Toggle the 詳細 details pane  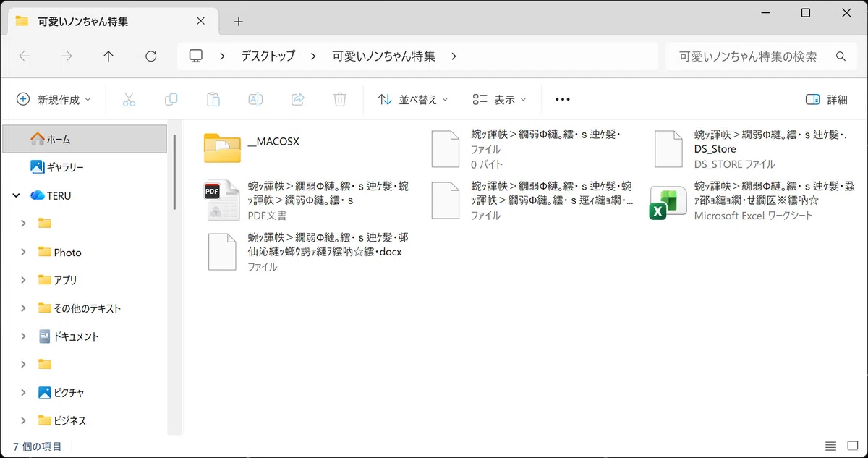(827, 100)
